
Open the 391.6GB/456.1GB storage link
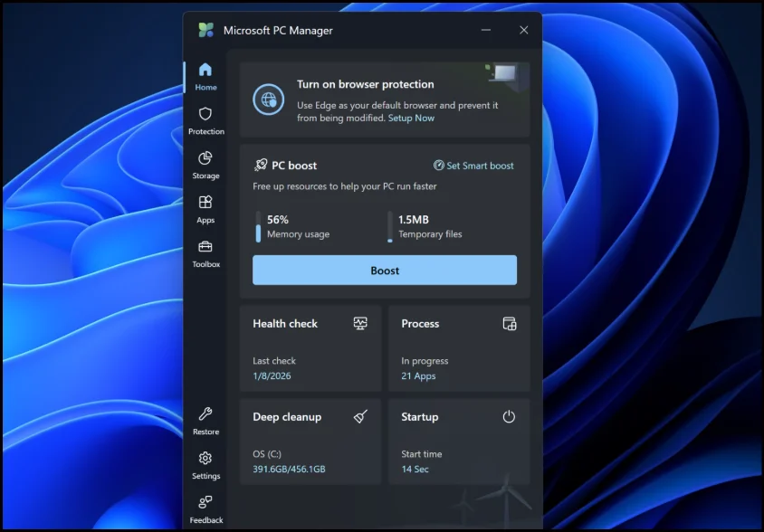pyautogui.click(x=289, y=470)
